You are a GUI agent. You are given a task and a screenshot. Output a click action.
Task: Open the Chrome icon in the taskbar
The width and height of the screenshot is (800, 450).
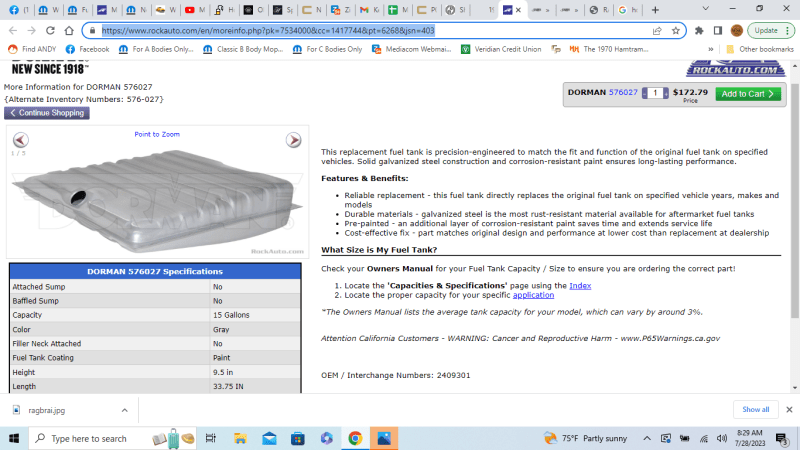pyautogui.click(x=355, y=438)
